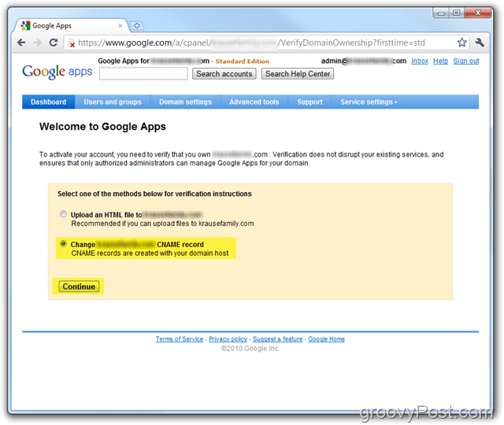The width and height of the screenshot is (504, 425).
Task: Bookmark this page with the star icon
Action: click(461, 42)
